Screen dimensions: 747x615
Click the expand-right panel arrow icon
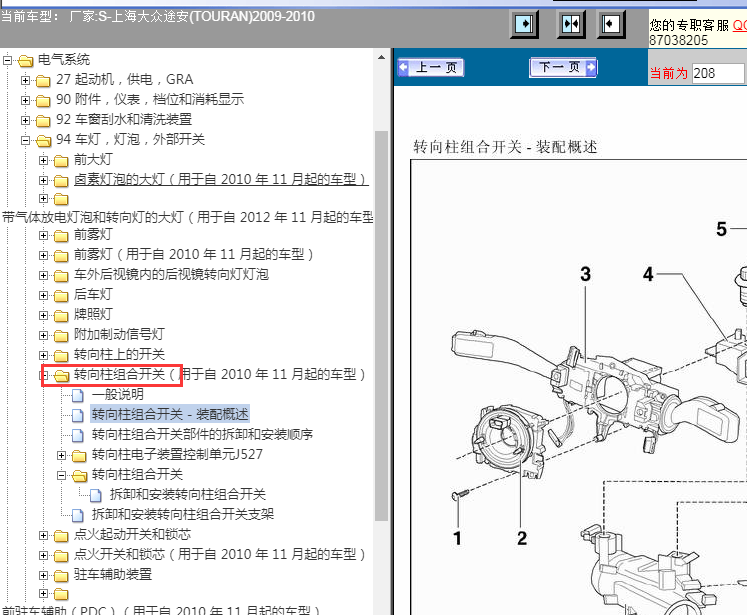(x=525, y=25)
